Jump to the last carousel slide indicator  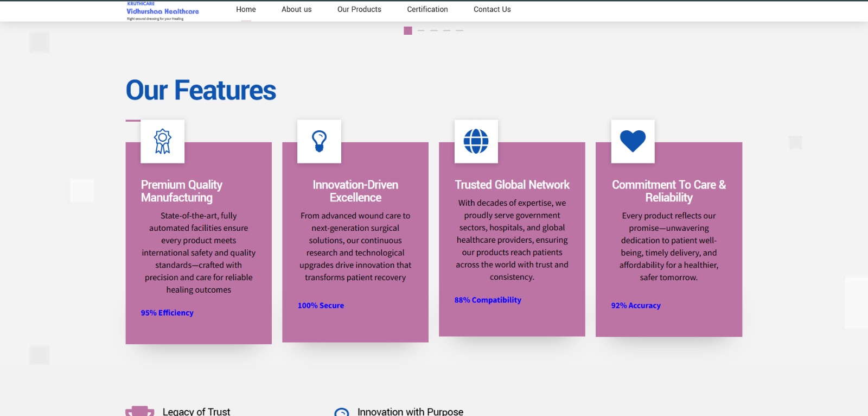[x=459, y=31]
